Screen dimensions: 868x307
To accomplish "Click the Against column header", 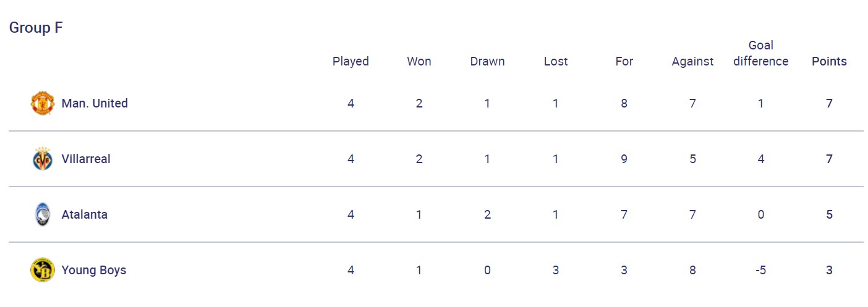I will pyautogui.click(x=692, y=61).
